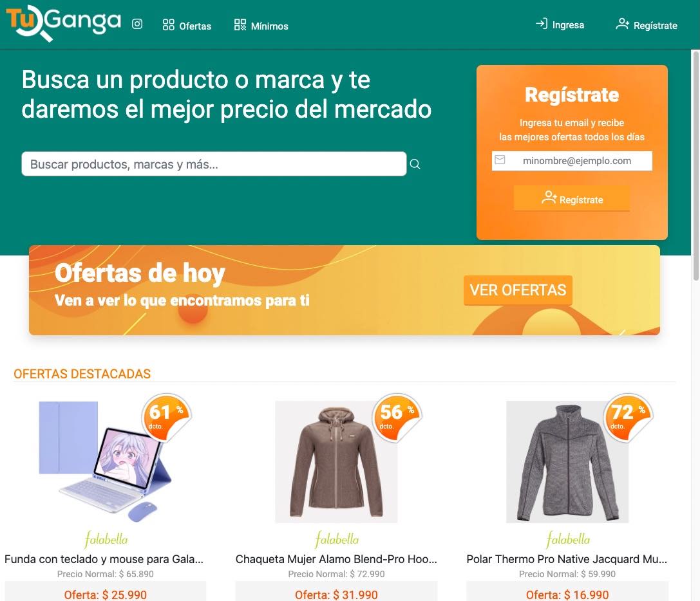Click the page vertical scrollbar
Viewport: 700px width, 601px height.
click(x=695, y=165)
